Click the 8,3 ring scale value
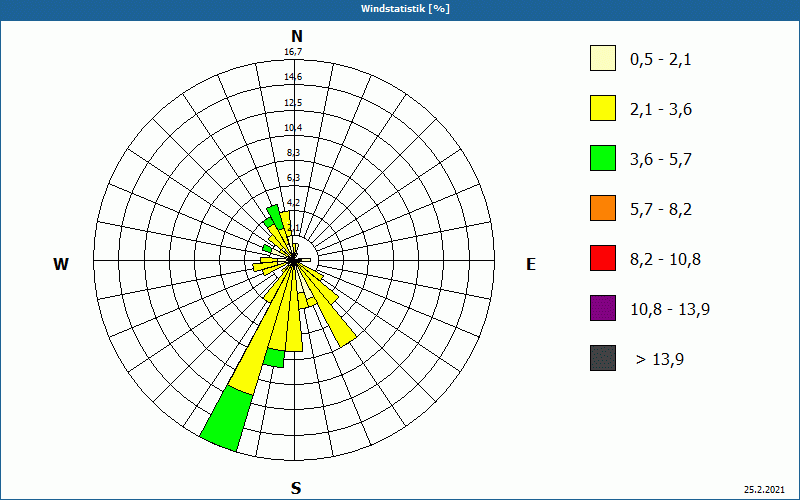 point(293,153)
